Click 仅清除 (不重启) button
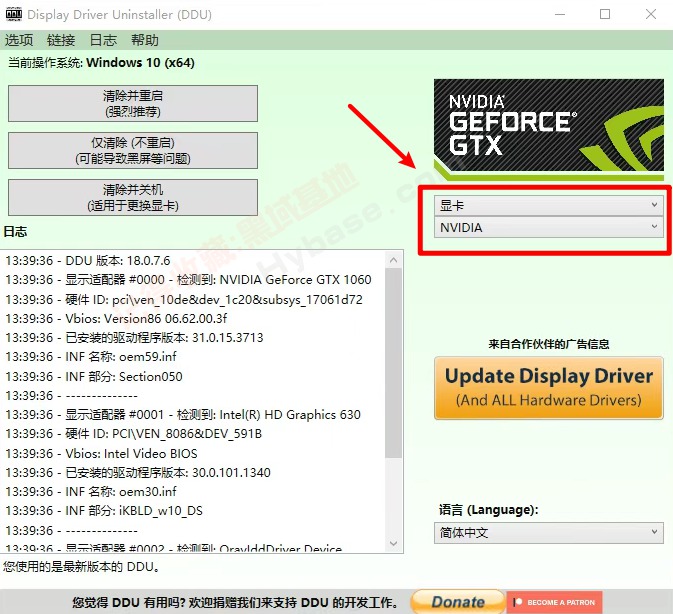Screen dimensions: 673x614 tap(133, 150)
